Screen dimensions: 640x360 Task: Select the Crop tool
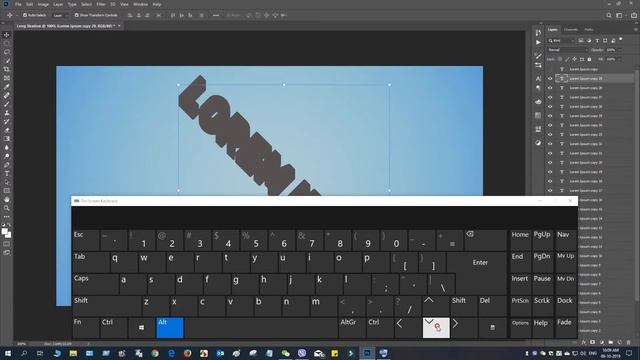[x=7, y=69]
